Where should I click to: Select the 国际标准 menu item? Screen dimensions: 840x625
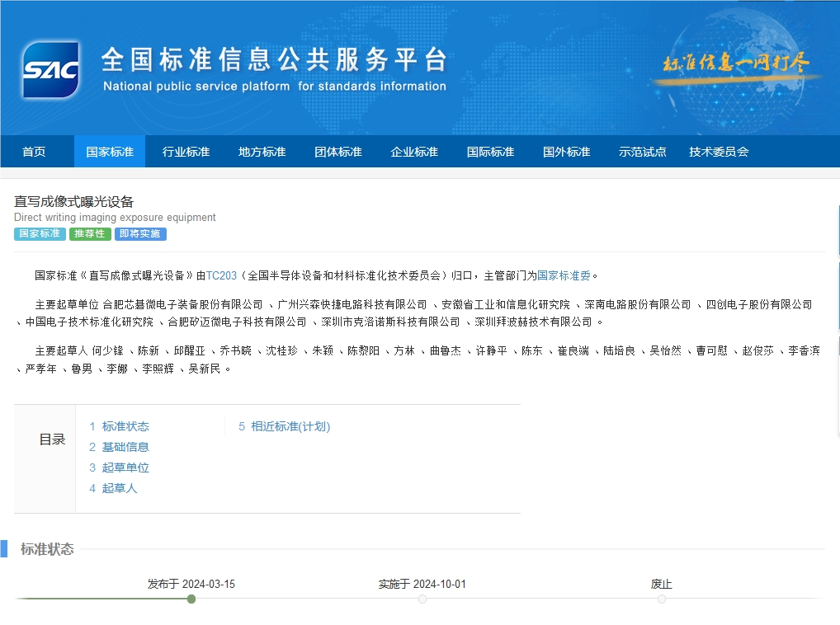[x=490, y=152]
